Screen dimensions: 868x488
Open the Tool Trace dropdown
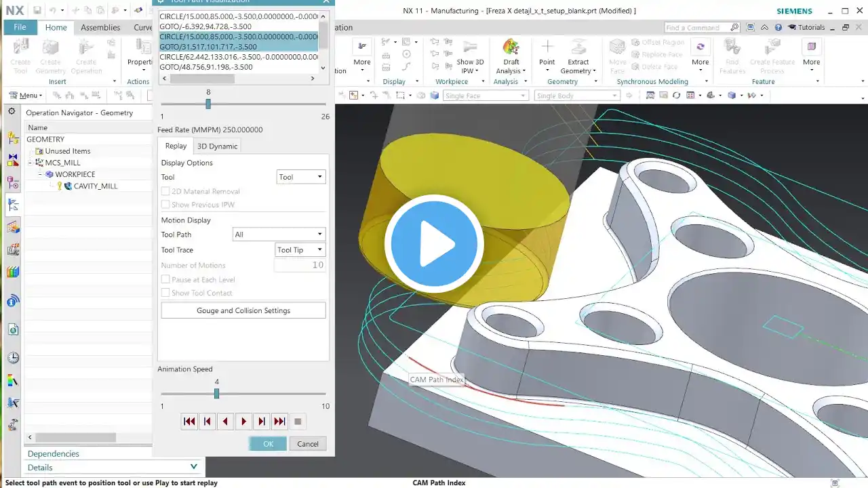[x=300, y=250]
